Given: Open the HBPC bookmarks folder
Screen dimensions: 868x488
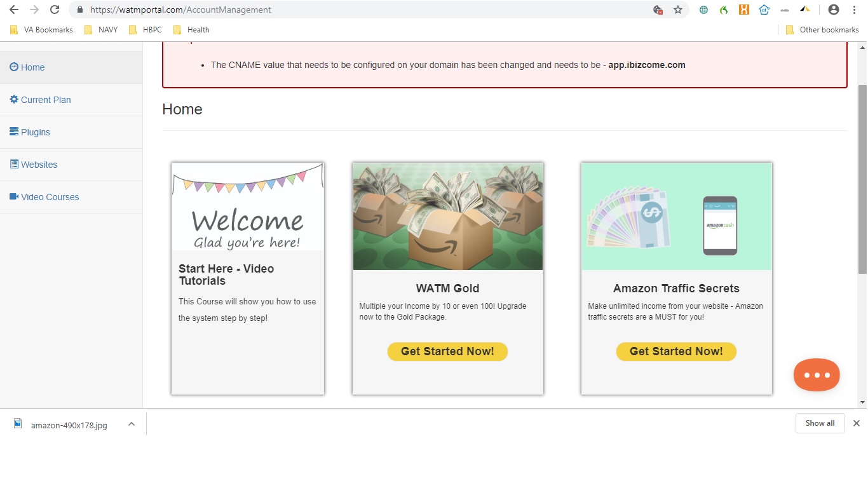Looking at the screenshot, I should tap(146, 30).
